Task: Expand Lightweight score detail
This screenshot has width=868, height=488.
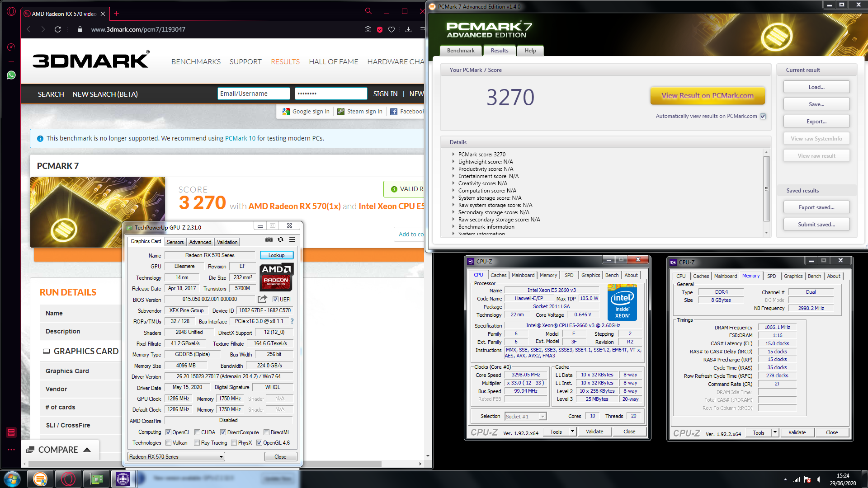Action: (x=453, y=162)
